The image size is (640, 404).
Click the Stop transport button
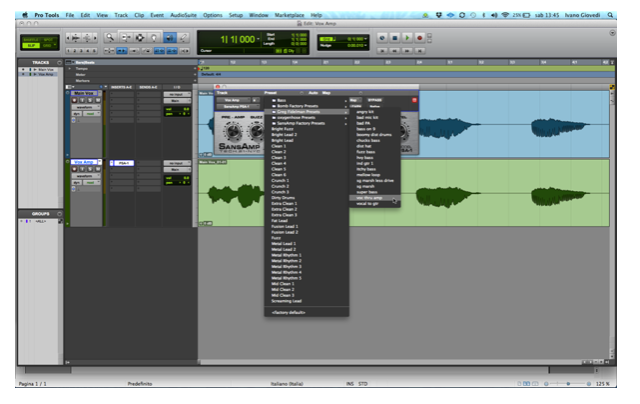395,38
